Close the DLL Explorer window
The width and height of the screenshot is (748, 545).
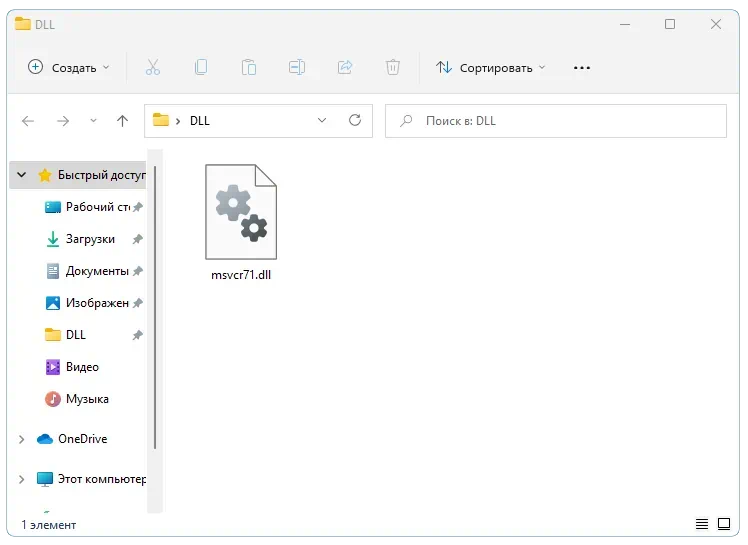point(716,24)
